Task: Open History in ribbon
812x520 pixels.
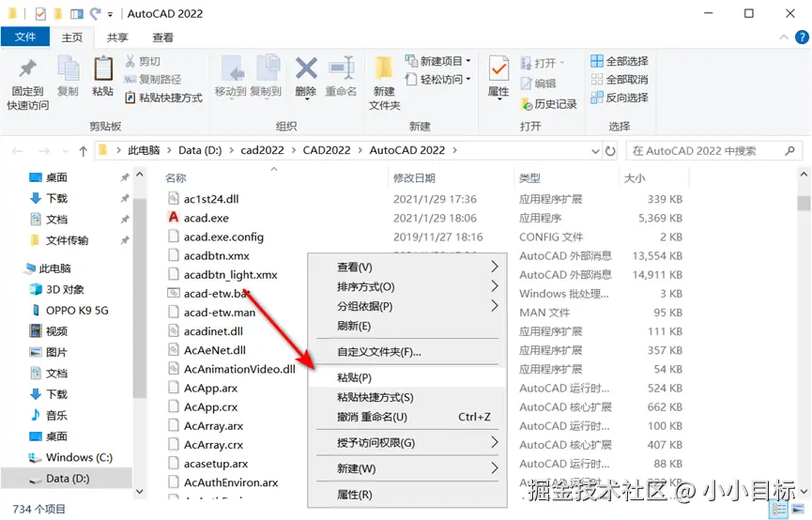Action: (549, 103)
